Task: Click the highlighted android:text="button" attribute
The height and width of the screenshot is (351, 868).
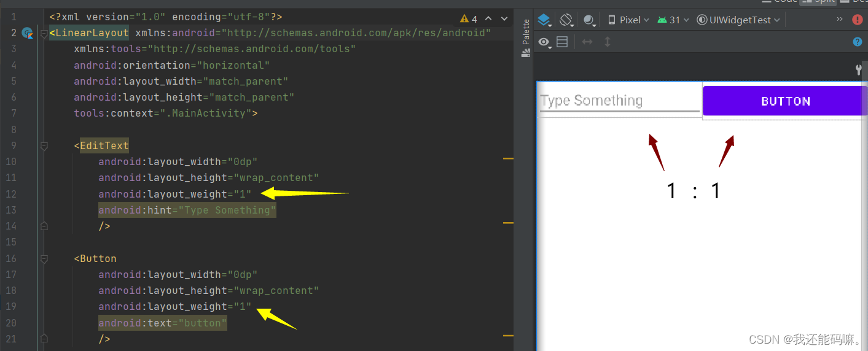Action: pos(163,323)
